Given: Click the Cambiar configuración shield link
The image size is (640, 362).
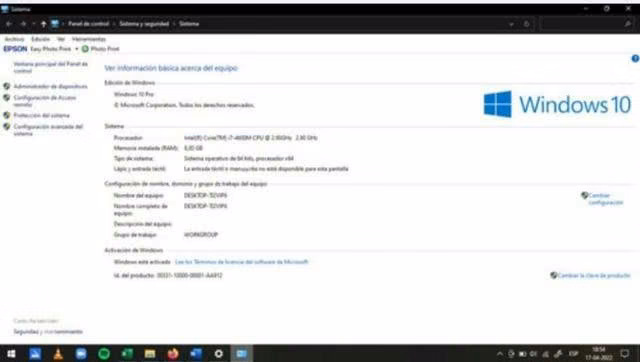Looking at the screenshot, I should pos(605,199).
